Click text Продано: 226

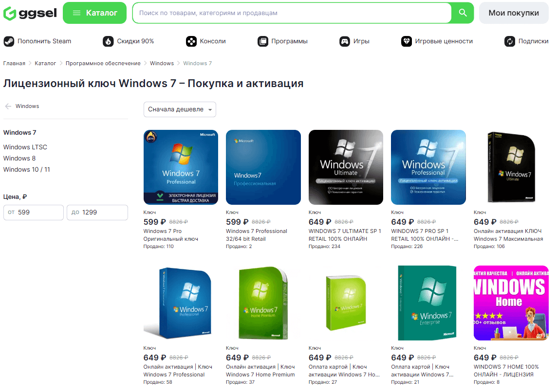pos(407,246)
